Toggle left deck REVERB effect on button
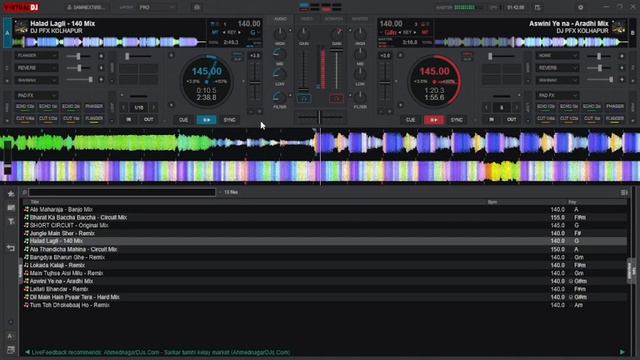640x360 pixels. (101, 68)
